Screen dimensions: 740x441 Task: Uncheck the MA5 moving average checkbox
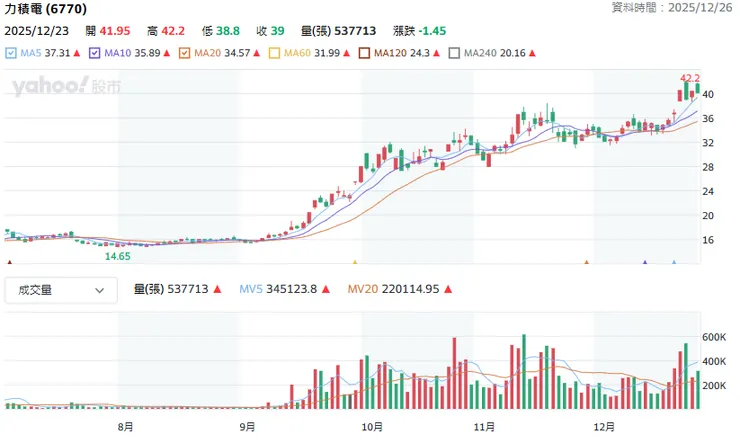[11, 53]
